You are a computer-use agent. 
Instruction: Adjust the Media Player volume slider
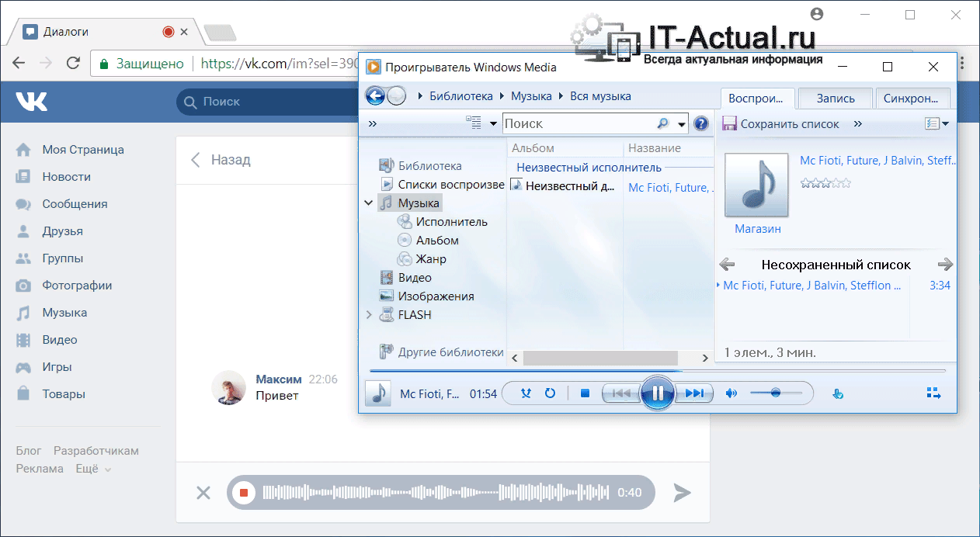tap(776, 393)
